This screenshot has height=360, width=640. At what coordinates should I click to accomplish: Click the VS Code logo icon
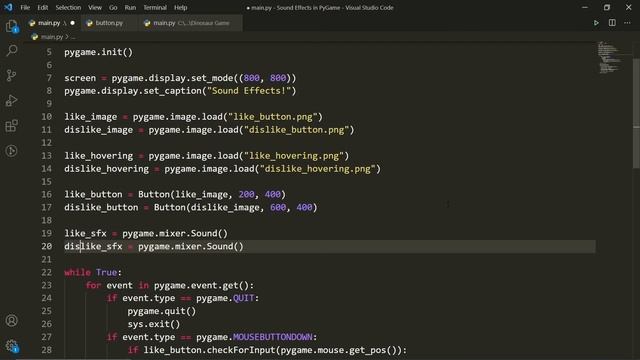[8, 7]
